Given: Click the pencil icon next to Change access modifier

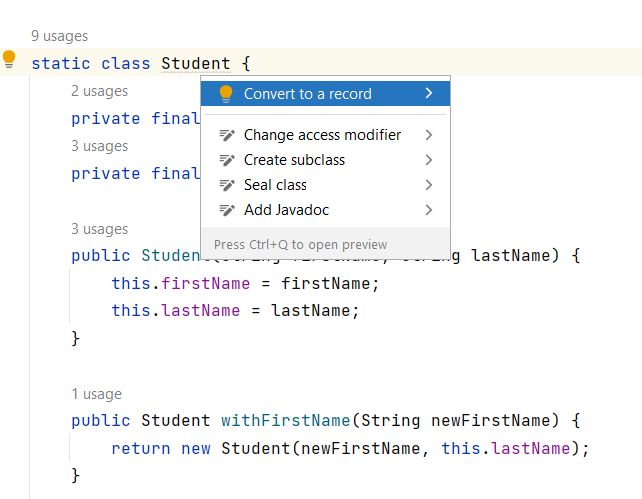Looking at the screenshot, I should click(226, 135).
